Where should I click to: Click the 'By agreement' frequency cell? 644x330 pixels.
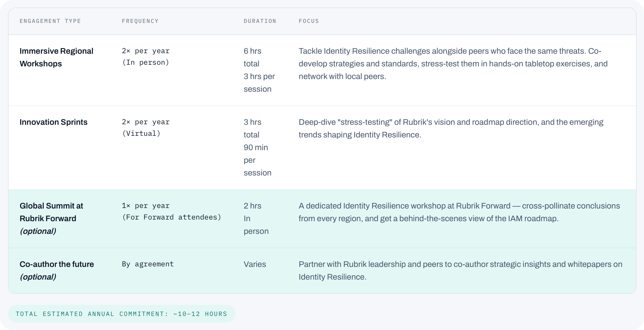[148, 264]
